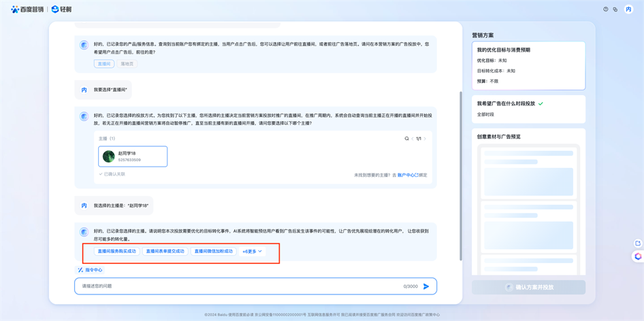Select the 直播间 option chip
The width and height of the screenshot is (644, 321).
click(104, 64)
